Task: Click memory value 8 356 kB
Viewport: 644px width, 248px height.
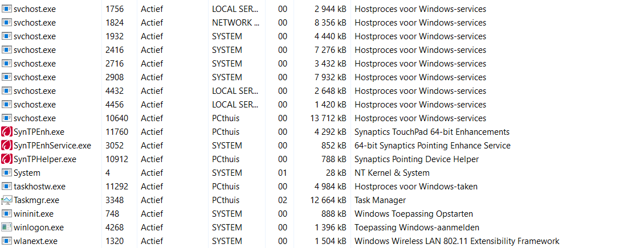Action: (x=331, y=23)
